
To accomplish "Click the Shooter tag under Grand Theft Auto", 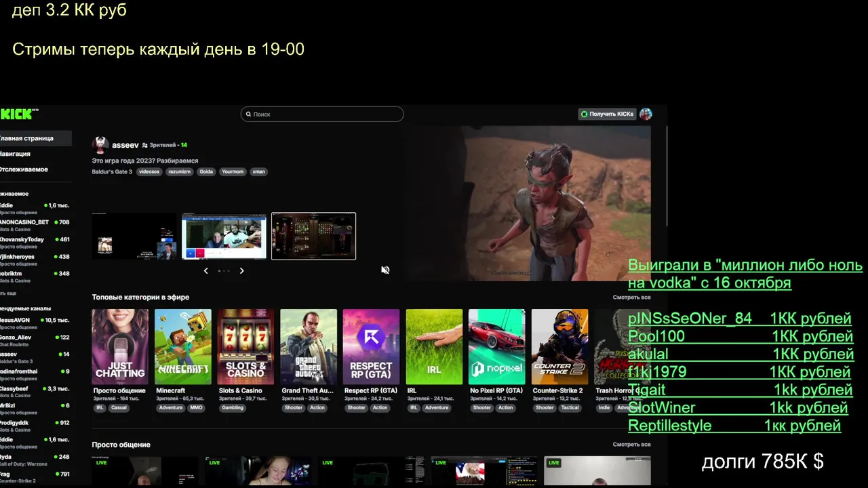I will pos(294,407).
